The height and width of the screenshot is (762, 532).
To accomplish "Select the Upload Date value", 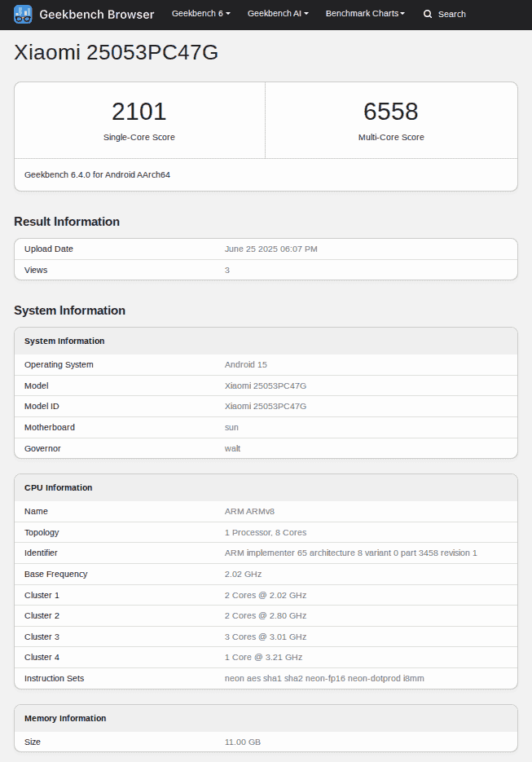I will coord(271,249).
